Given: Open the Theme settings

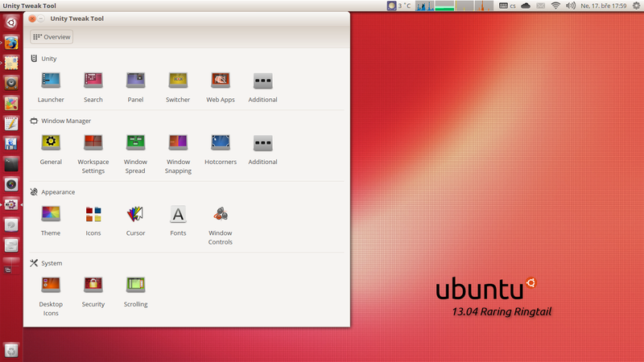Looking at the screenshot, I should point(51,220).
